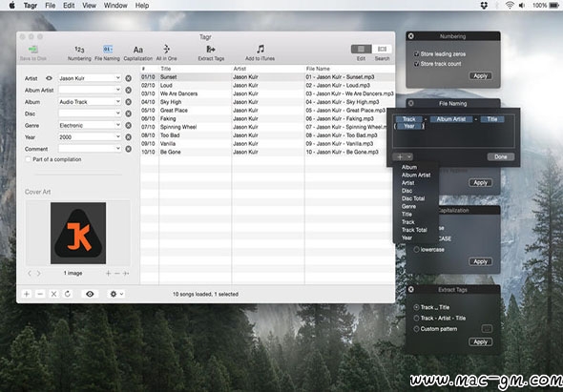Open the Capitalization tool
Screen dimensions: 563x392
click(137, 52)
